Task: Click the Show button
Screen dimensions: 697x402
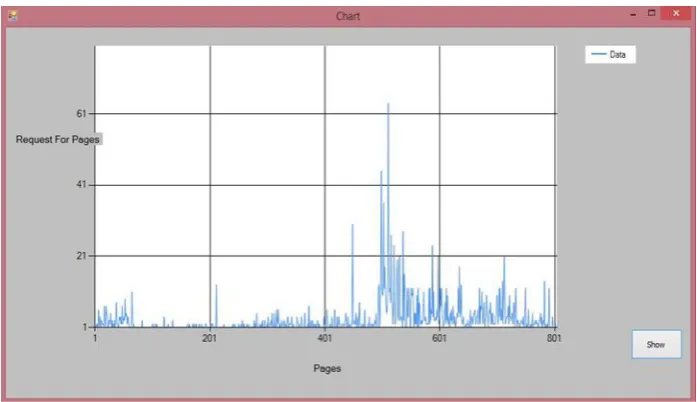Action: 656,344
